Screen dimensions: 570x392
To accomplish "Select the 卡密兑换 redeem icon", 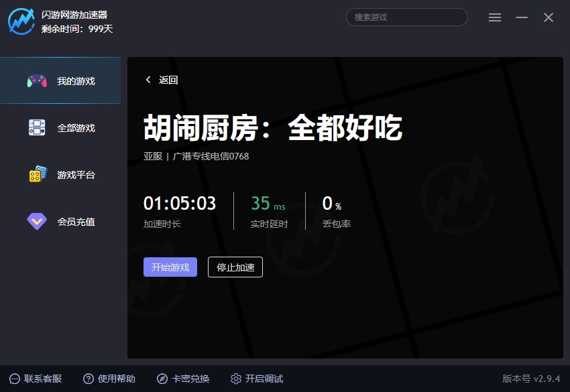I will coord(163,379).
